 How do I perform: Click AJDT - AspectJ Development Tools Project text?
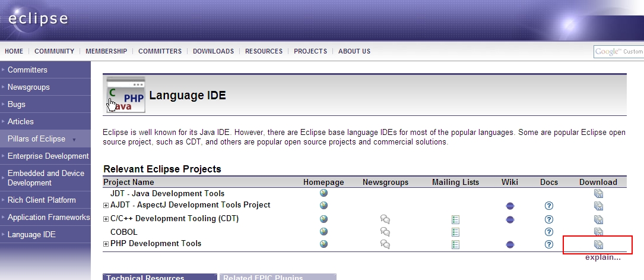[x=190, y=205]
